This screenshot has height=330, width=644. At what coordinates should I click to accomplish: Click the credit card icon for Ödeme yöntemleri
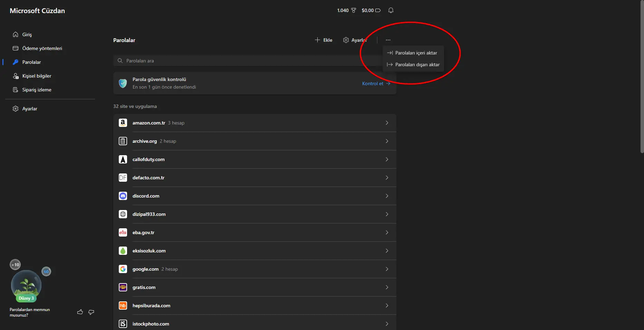16,48
